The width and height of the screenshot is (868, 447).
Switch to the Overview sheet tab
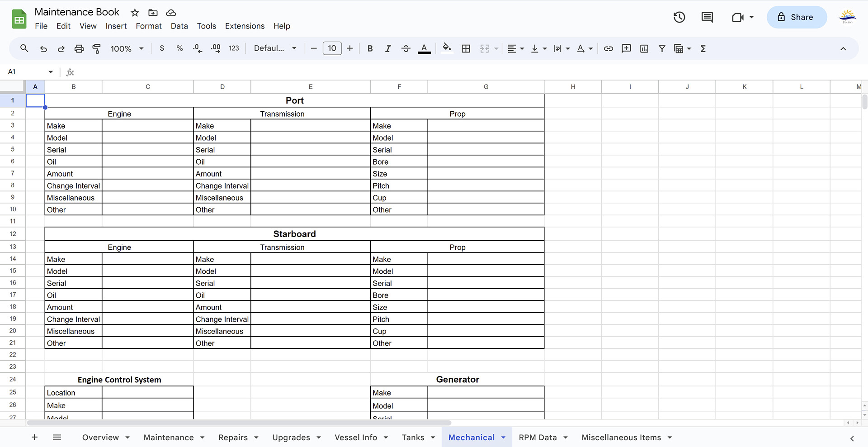click(x=100, y=437)
